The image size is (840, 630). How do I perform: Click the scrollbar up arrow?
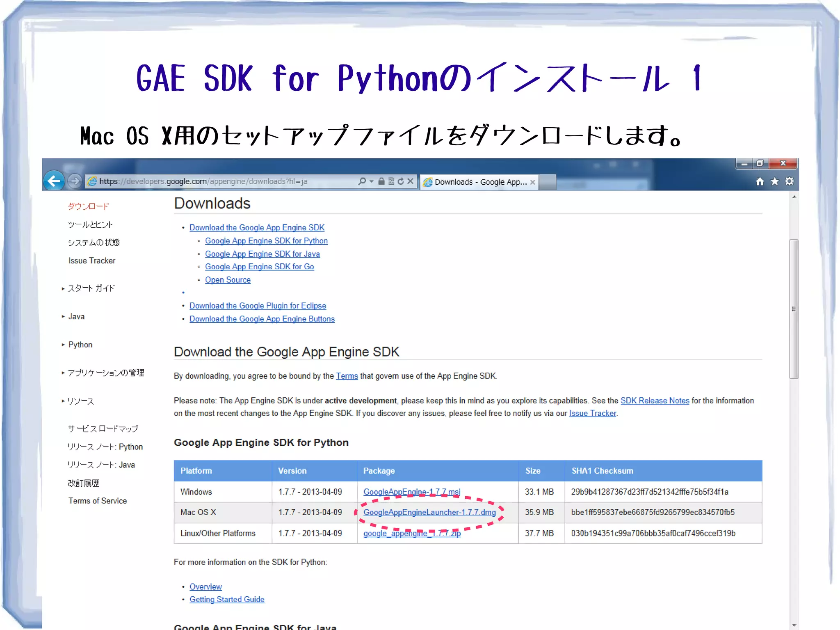(x=794, y=197)
